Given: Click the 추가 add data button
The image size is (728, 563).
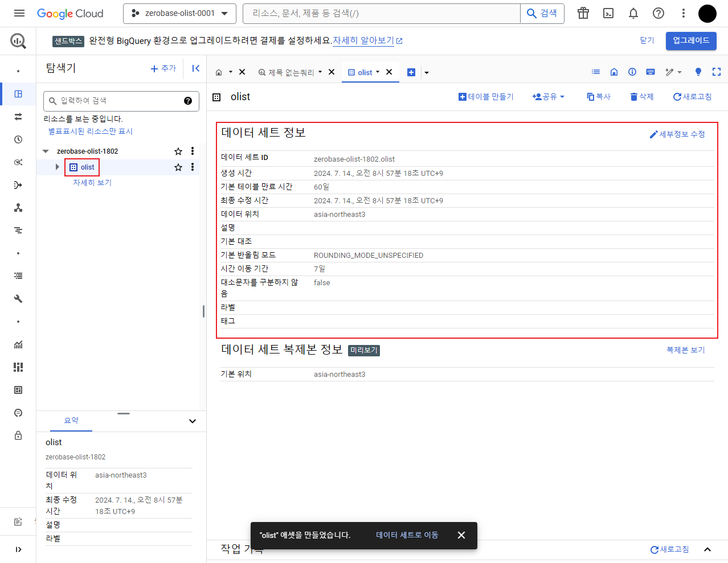Looking at the screenshot, I should click(163, 68).
